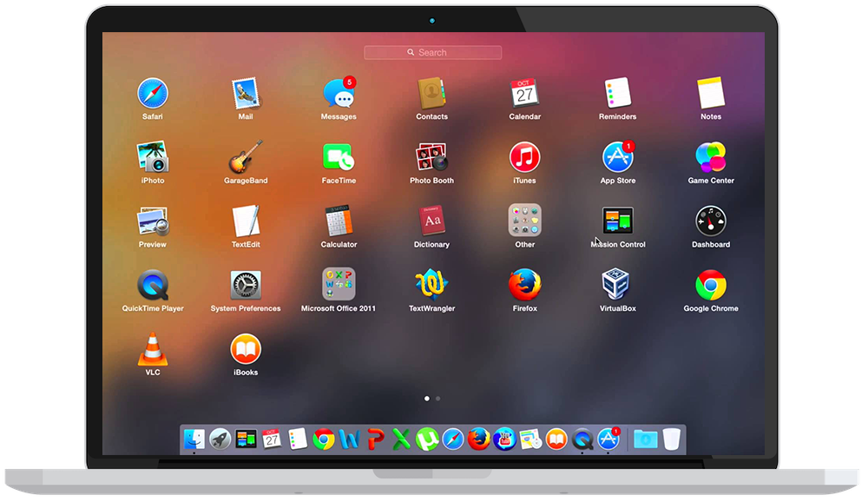Screen dimensions: 868x502
Task: Open Trash in the Dock
Action: pos(671,439)
